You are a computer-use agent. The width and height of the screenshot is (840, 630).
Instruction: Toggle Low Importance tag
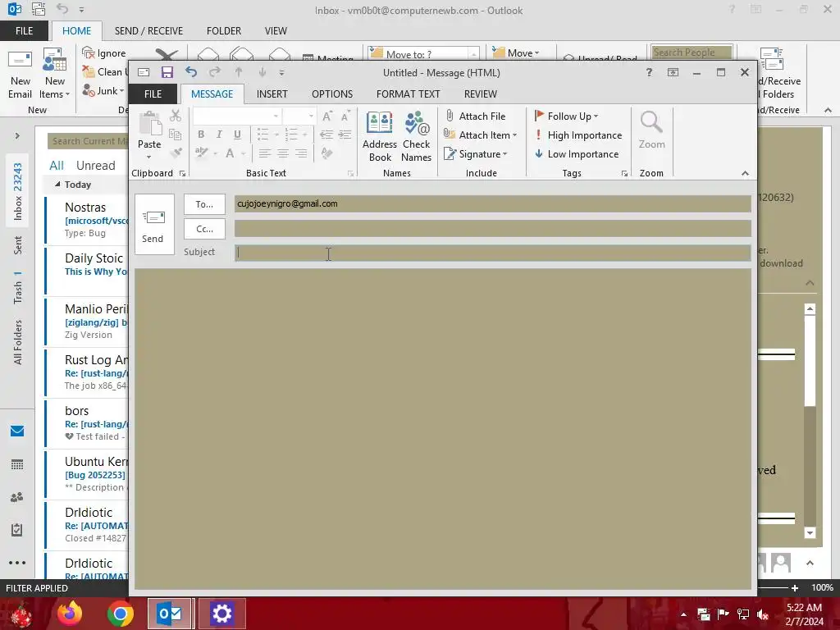[577, 154]
